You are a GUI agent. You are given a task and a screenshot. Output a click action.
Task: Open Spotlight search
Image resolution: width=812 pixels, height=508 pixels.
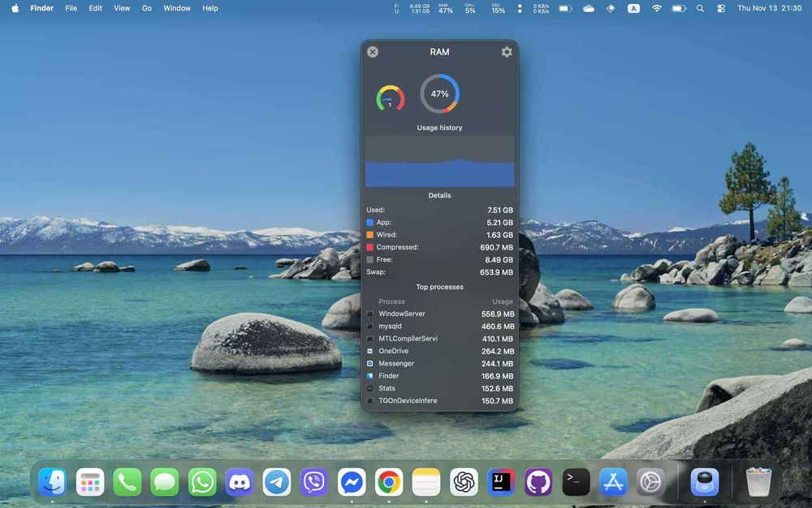point(700,8)
